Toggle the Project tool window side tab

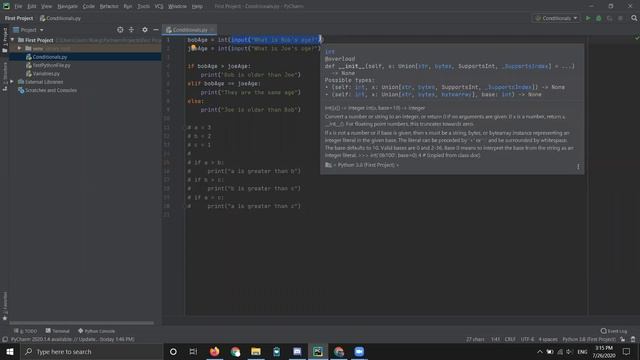[4, 40]
